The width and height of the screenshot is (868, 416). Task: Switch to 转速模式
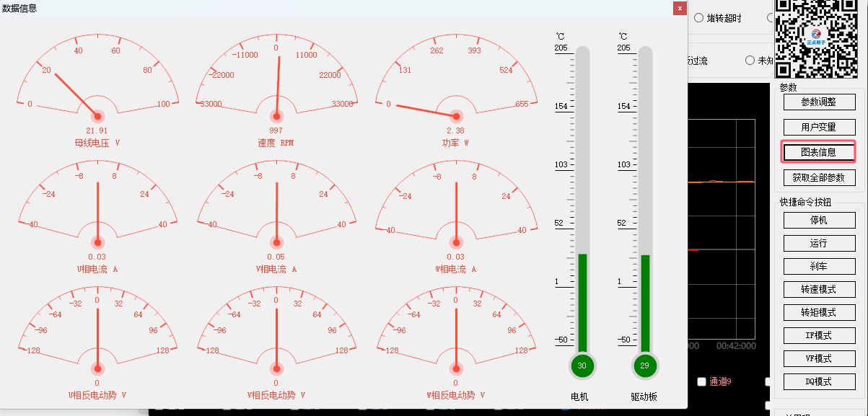click(819, 289)
